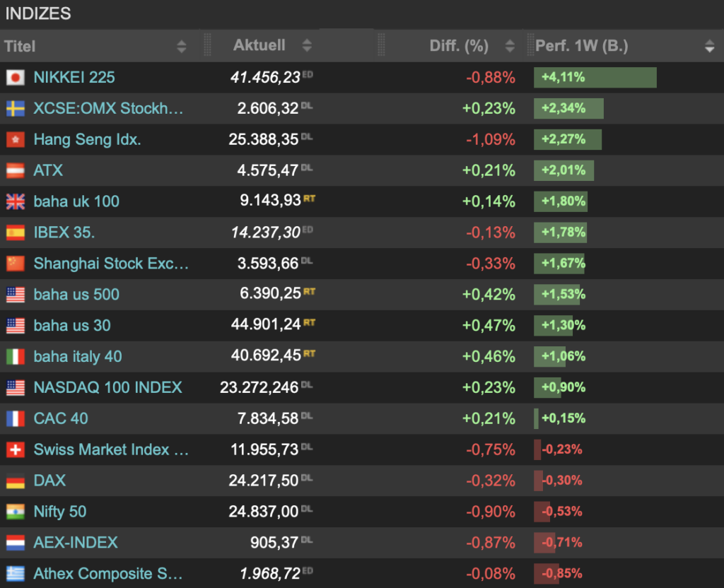This screenshot has width=724, height=588.
Task: Click the Austria flag icon beside ATX
Action: tap(16, 170)
